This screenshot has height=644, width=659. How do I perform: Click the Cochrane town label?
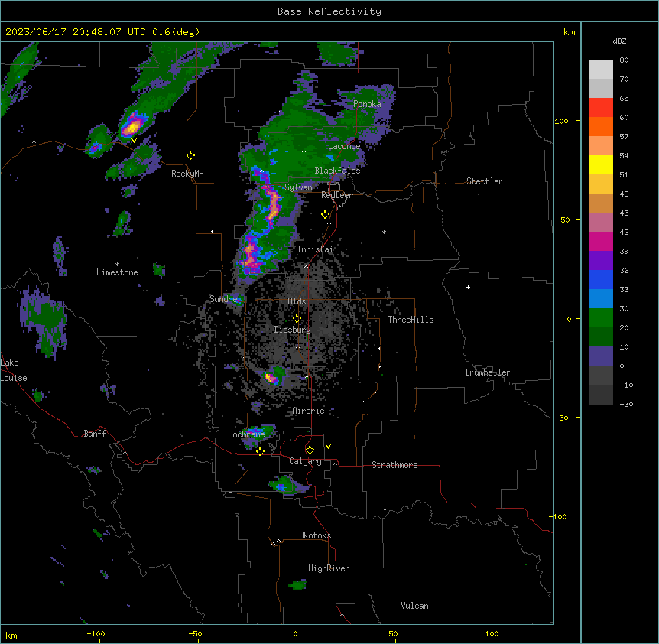[246, 434]
